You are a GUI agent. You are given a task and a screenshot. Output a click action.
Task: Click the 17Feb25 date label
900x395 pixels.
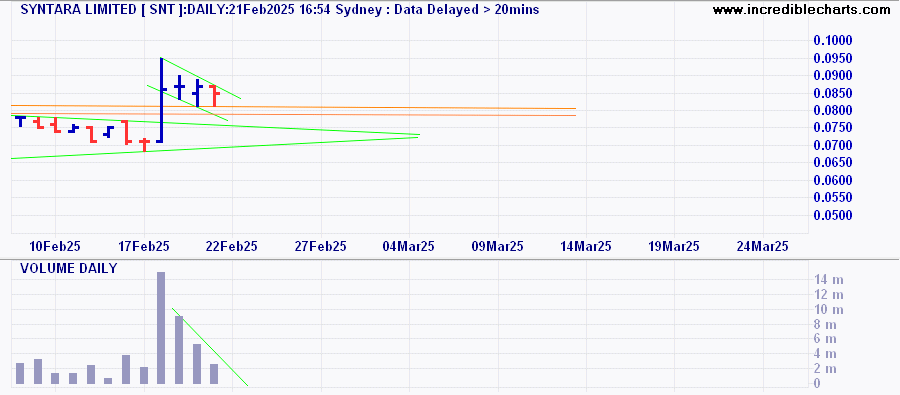coord(143,246)
